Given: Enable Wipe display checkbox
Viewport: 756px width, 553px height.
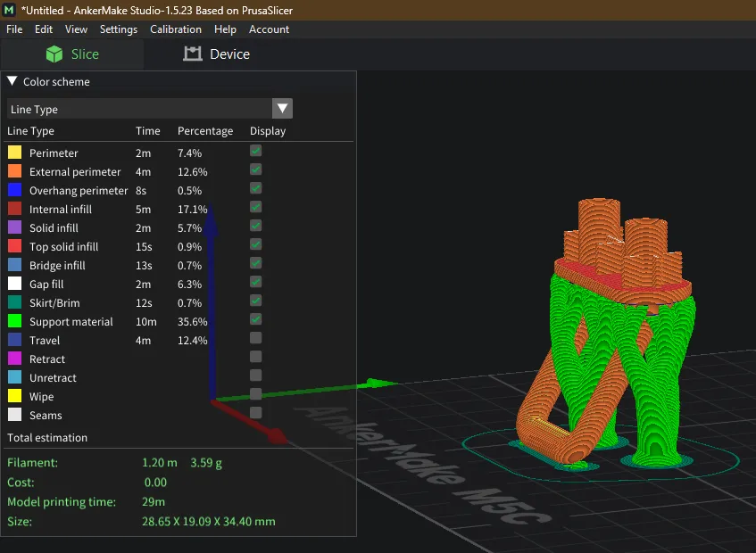Looking at the screenshot, I should point(256,394).
